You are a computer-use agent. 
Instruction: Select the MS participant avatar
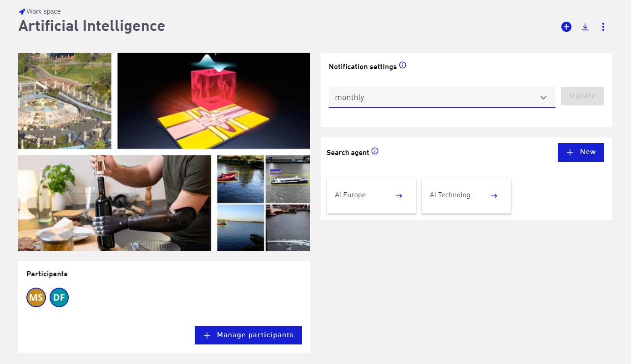(36, 298)
